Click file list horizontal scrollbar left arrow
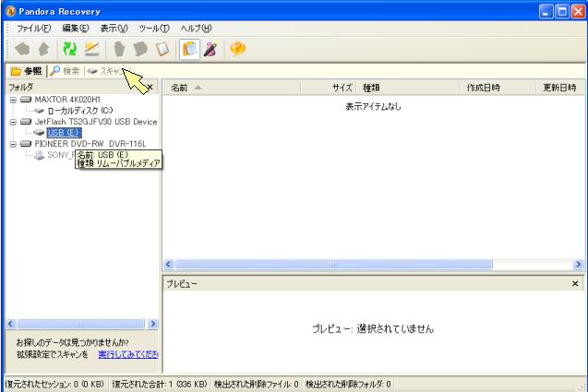This screenshot has height=392, width=588. coord(168,265)
